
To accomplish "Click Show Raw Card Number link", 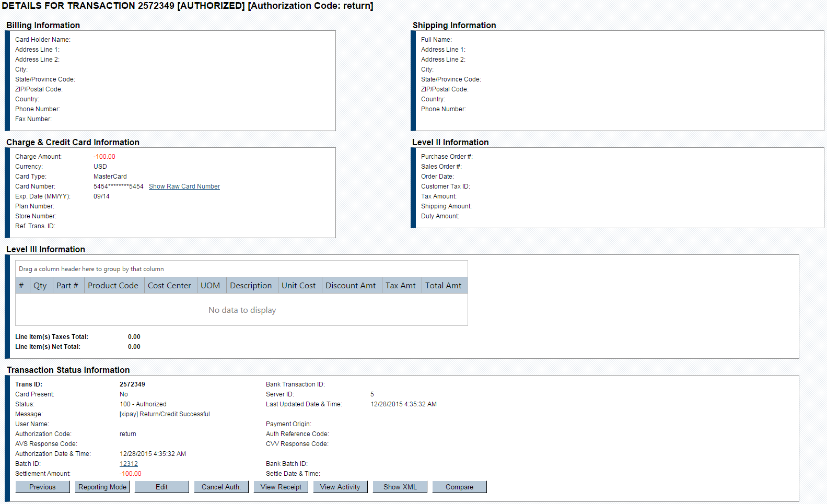I will (x=184, y=186).
